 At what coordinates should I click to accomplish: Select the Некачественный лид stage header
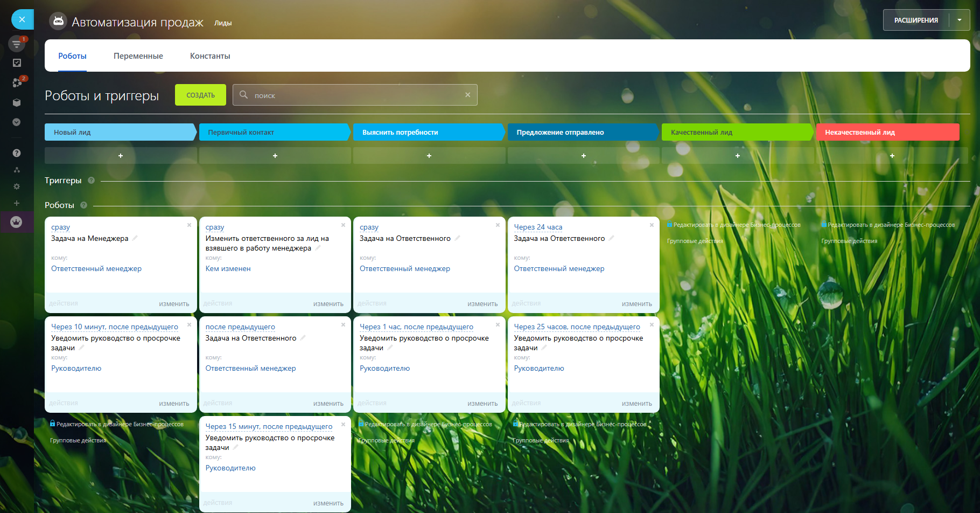[x=887, y=133]
